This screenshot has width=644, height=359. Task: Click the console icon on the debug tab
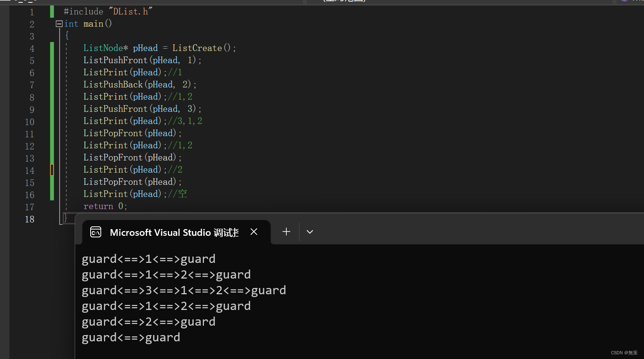96,232
